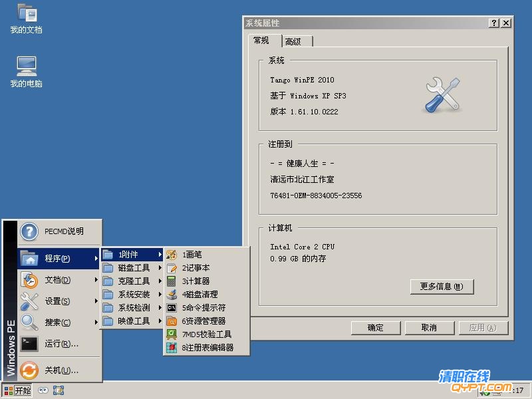This screenshot has width=532, height=399.
Task: Expand the 设置(S) submenu arrow
Action: (x=96, y=301)
